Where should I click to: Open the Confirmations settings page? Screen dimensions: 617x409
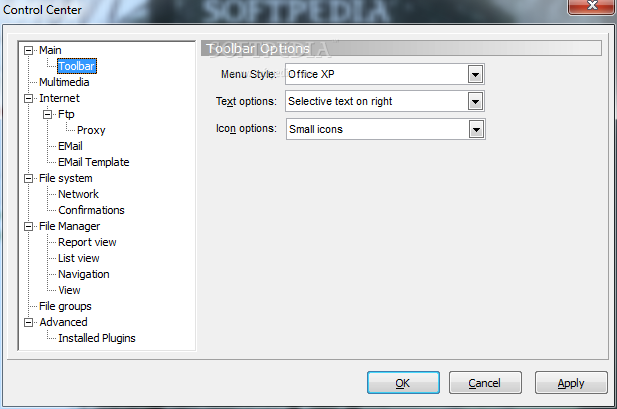[x=91, y=210]
